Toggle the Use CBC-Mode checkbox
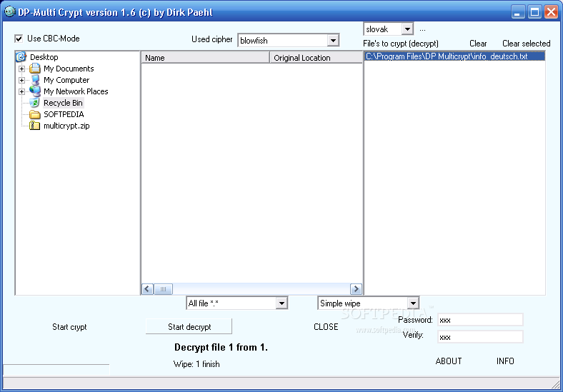This screenshot has height=392, width=563. click(x=19, y=39)
